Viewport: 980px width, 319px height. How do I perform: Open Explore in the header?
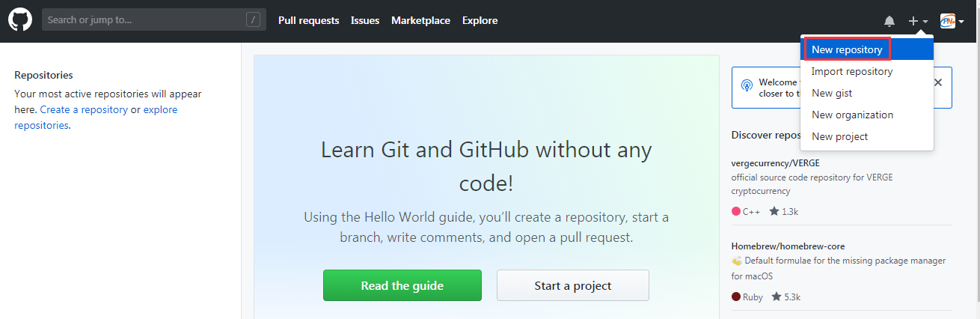[480, 20]
